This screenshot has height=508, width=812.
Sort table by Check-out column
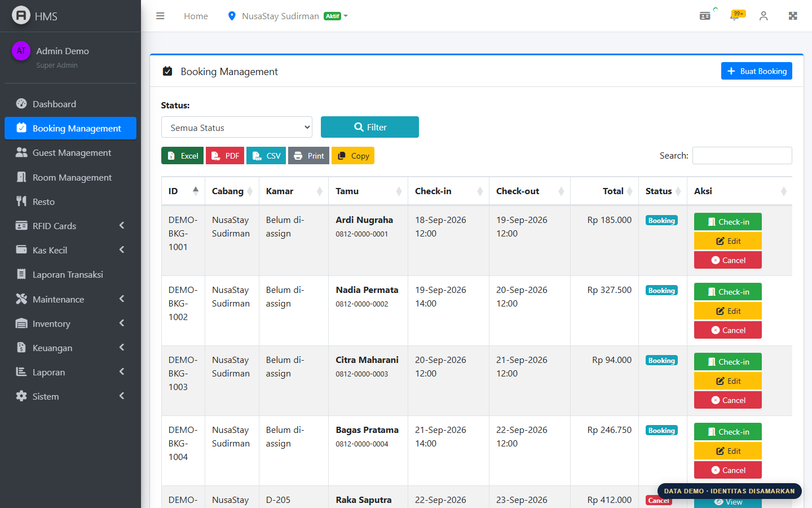(x=529, y=191)
